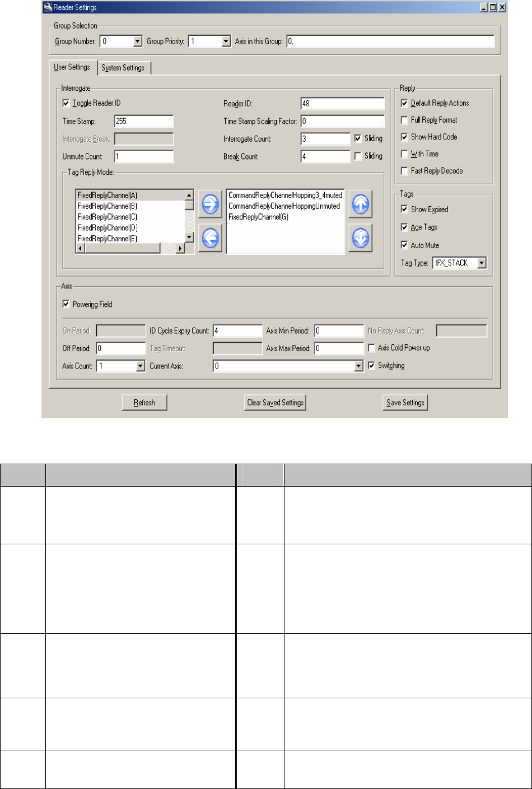Click the Save Settings button
Image resolution: width=532 pixels, height=789 pixels.
(x=405, y=403)
